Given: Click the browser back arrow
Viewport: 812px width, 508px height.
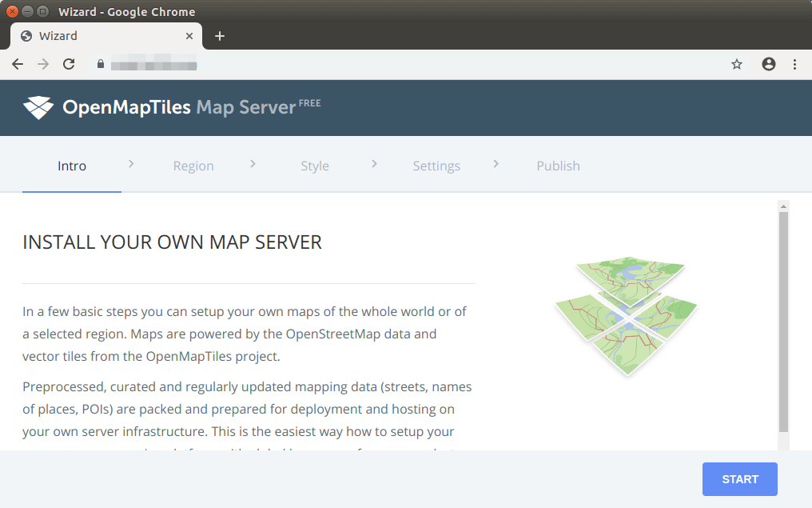Looking at the screenshot, I should [x=18, y=64].
